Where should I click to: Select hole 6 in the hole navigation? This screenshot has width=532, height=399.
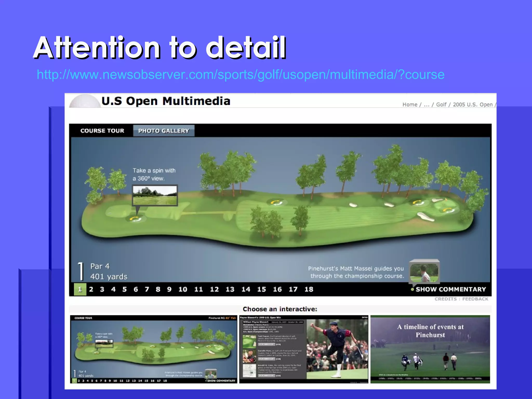coord(136,289)
